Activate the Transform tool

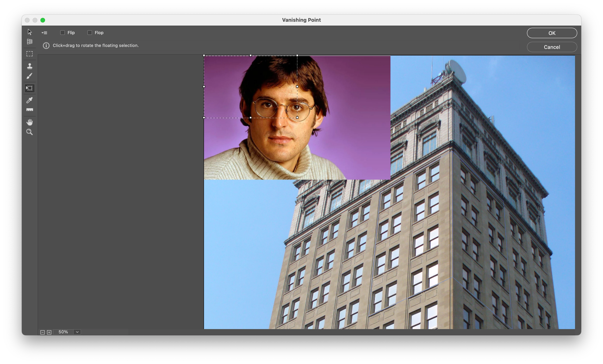tap(30, 88)
